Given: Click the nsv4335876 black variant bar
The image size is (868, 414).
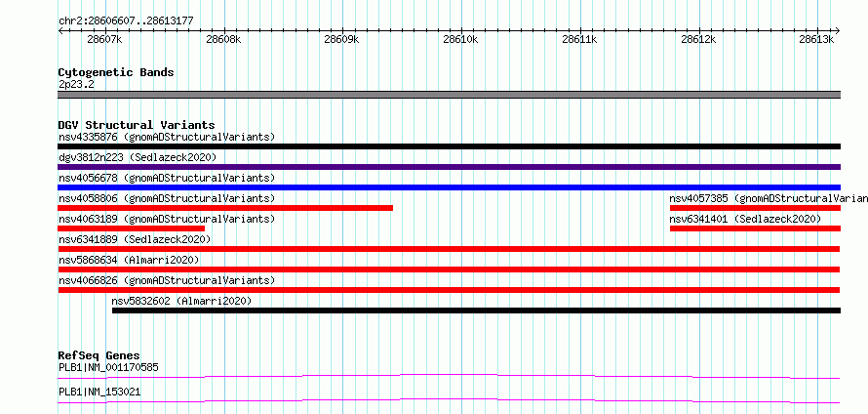Looking at the screenshot, I should pyautogui.click(x=449, y=146).
